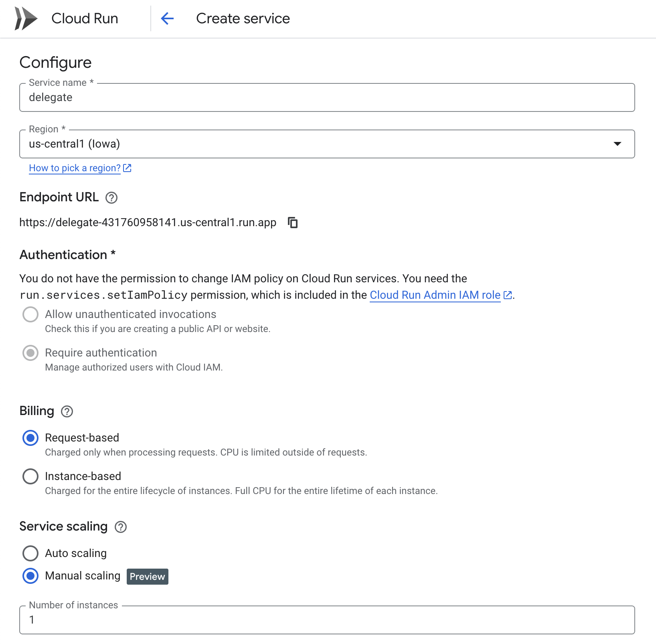Open the Cloud Run Admin IAM role link
The image size is (656, 644).
[x=435, y=295]
